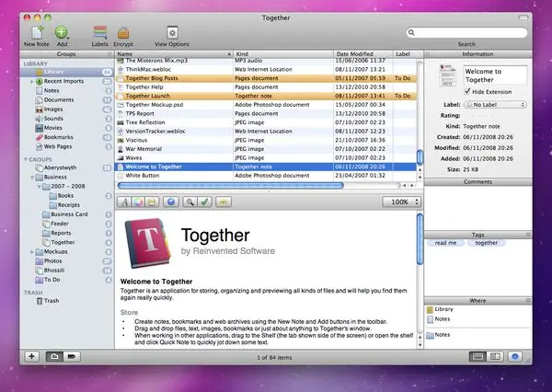Expand the Recent Imports group
The image size is (552, 392).
point(32,81)
